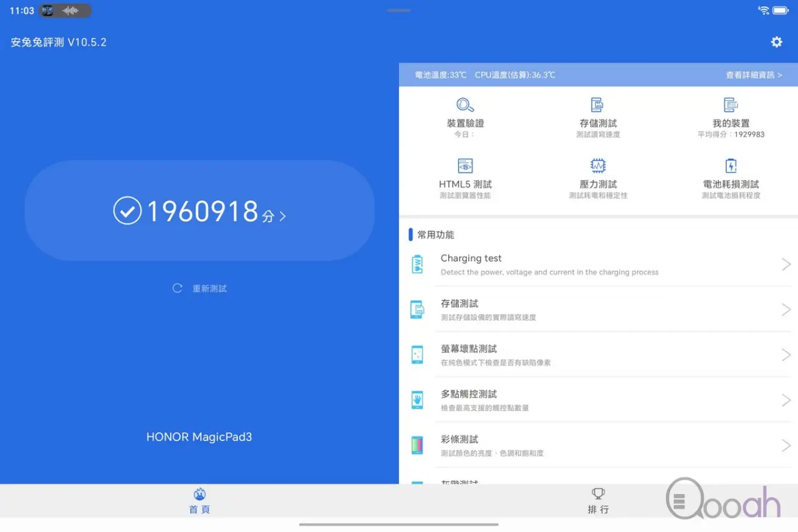
Task: Tap the 電池溫度:33℃ reading
Action: [x=441, y=75]
